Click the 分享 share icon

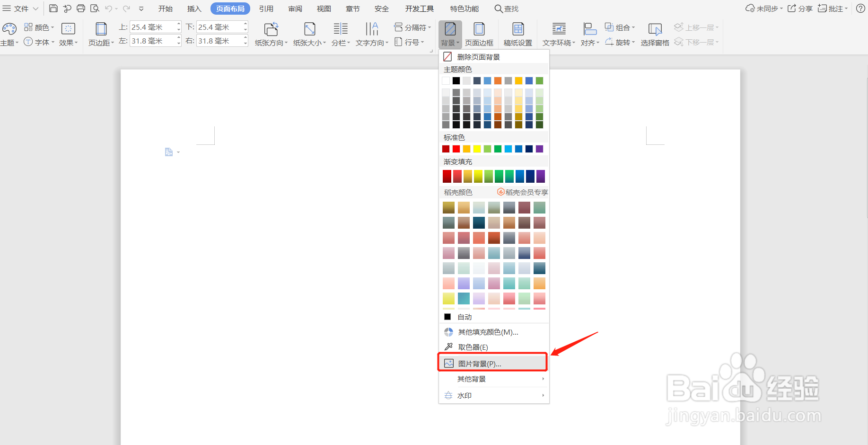[x=792, y=9]
